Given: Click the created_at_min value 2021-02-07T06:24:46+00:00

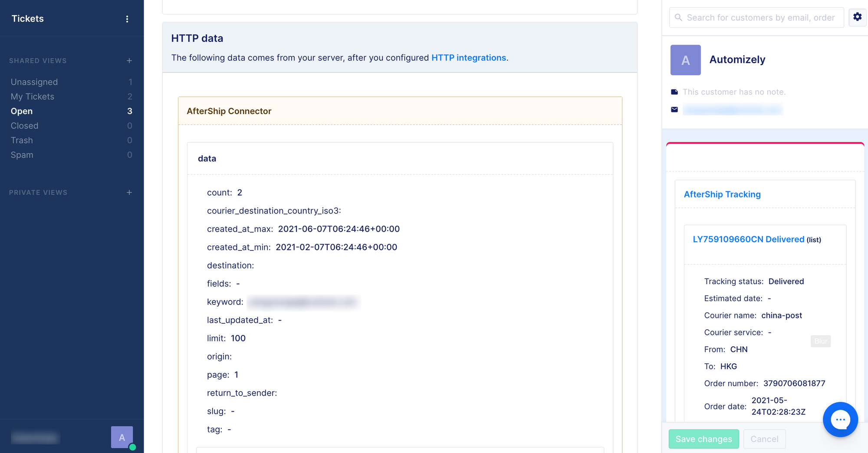Looking at the screenshot, I should pyautogui.click(x=336, y=247).
